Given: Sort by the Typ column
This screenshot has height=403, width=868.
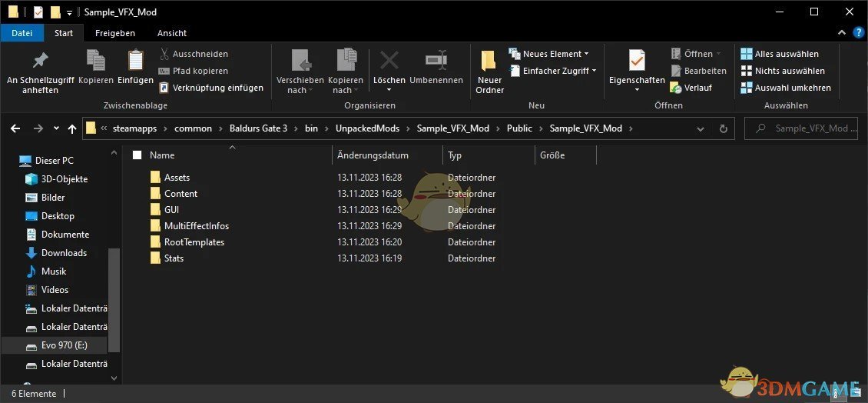Looking at the screenshot, I should [455, 155].
